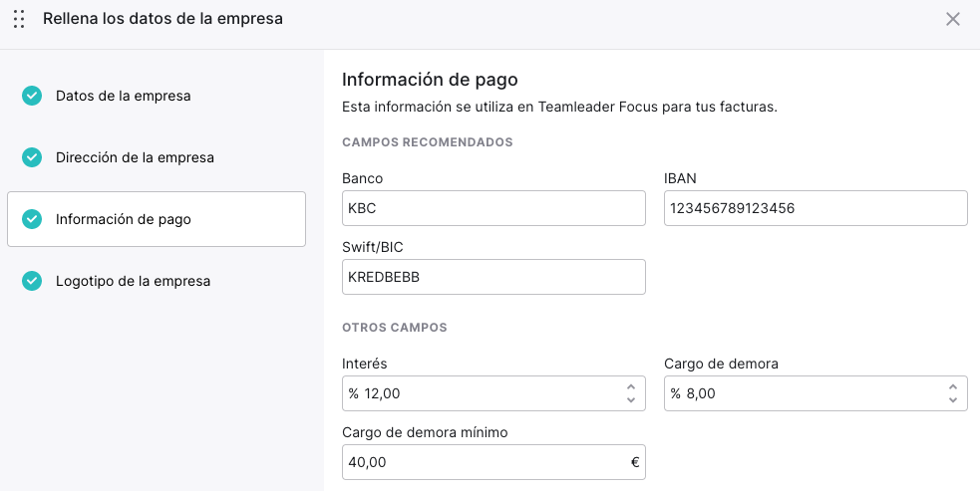980x491 pixels.
Task: Decrease the Cargo de demora percentage
Action: pyautogui.click(x=953, y=399)
